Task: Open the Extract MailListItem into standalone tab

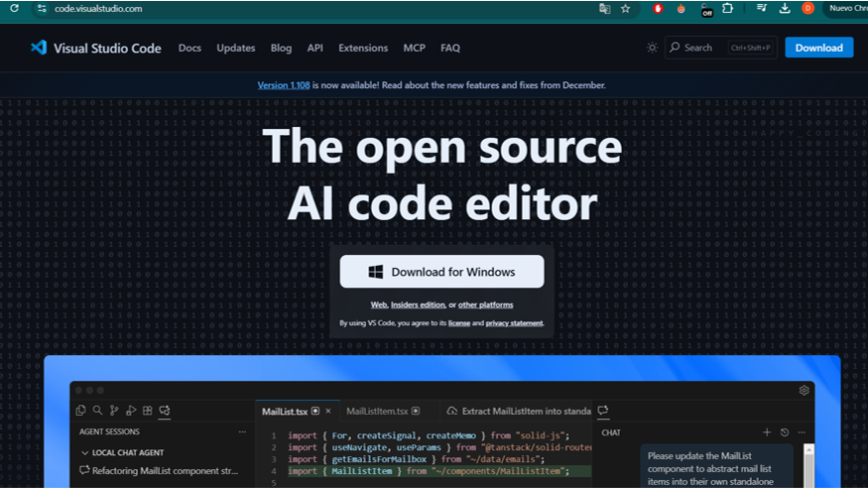Action: pyautogui.click(x=519, y=411)
